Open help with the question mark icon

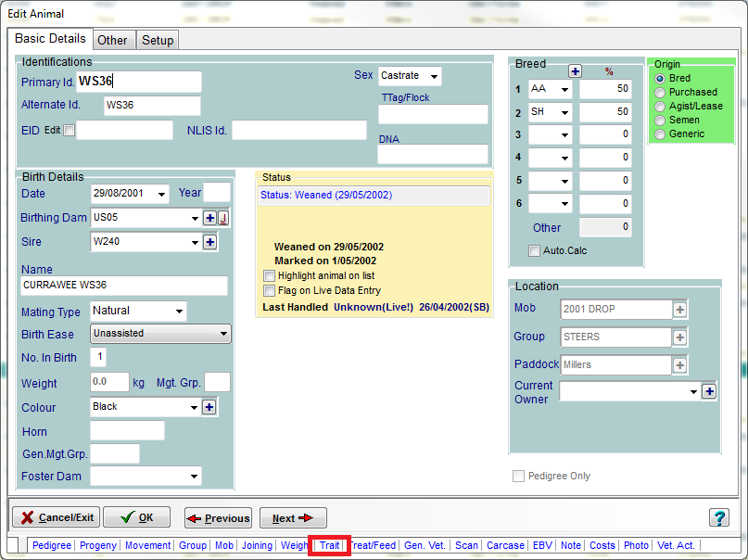(718, 517)
